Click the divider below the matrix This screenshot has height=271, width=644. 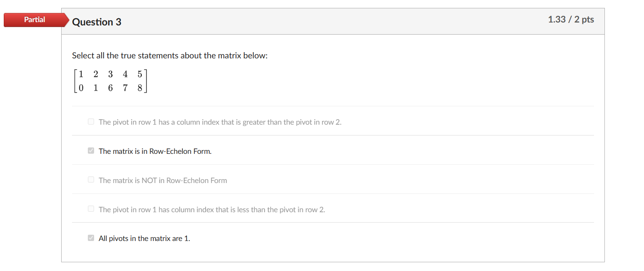(333, 107)
